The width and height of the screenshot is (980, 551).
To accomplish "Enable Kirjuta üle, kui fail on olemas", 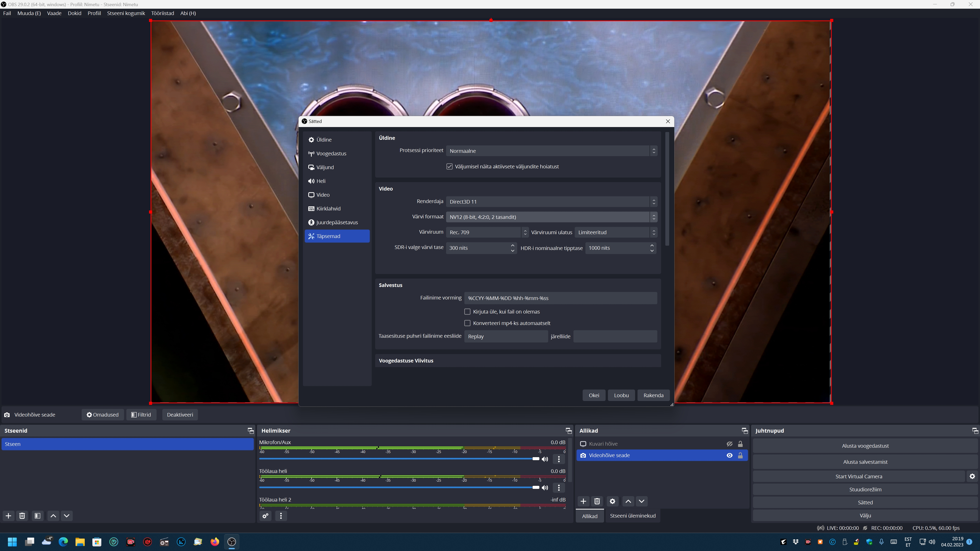I will (x=467, y=311).
